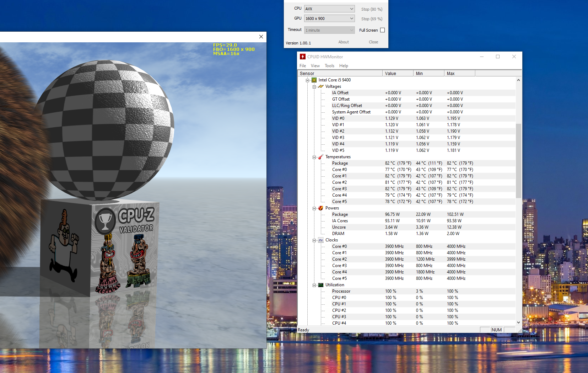Click the Voltages category icon
The image size is (588, 373).
click(x=321, y=86)
